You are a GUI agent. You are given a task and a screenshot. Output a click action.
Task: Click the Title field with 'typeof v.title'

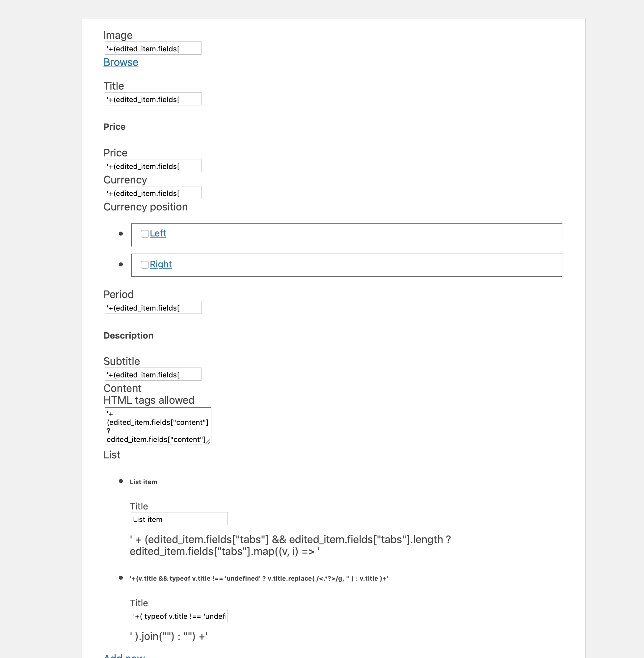coord(179,616)
